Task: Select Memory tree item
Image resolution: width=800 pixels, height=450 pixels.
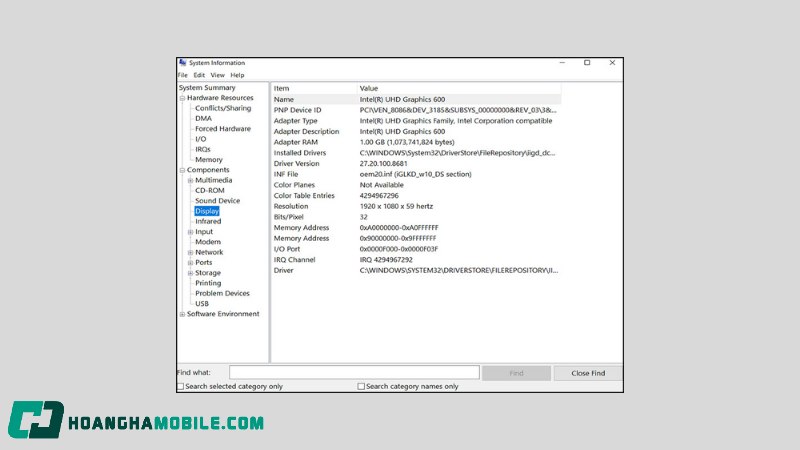Action: 209,160
